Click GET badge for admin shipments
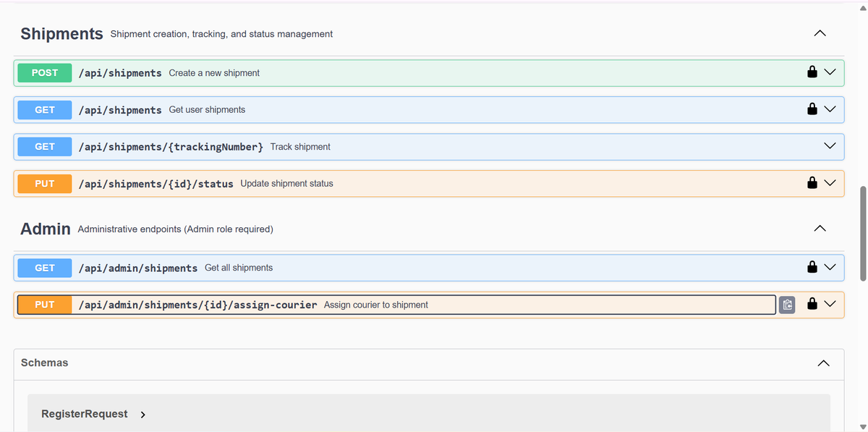868x432 pixels. pyautogui.click(x=45, y=267)
